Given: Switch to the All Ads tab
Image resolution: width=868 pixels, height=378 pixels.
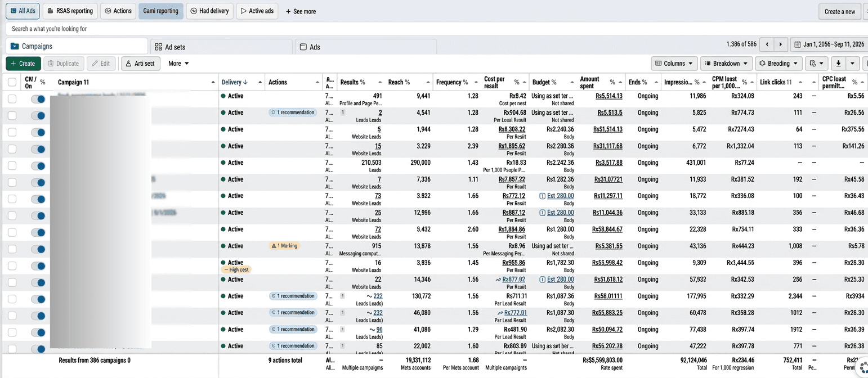Looking at the screenshot, I should tap(23, 11).
